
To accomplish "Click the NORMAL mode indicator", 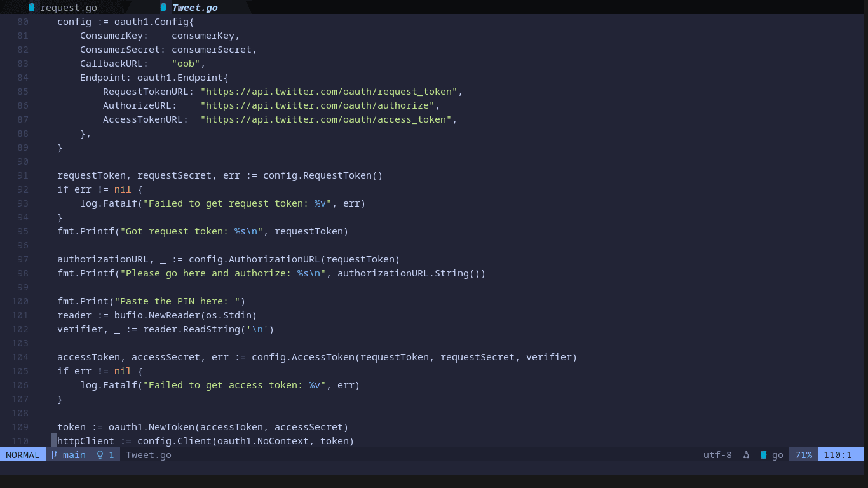I will coord(22,455).
